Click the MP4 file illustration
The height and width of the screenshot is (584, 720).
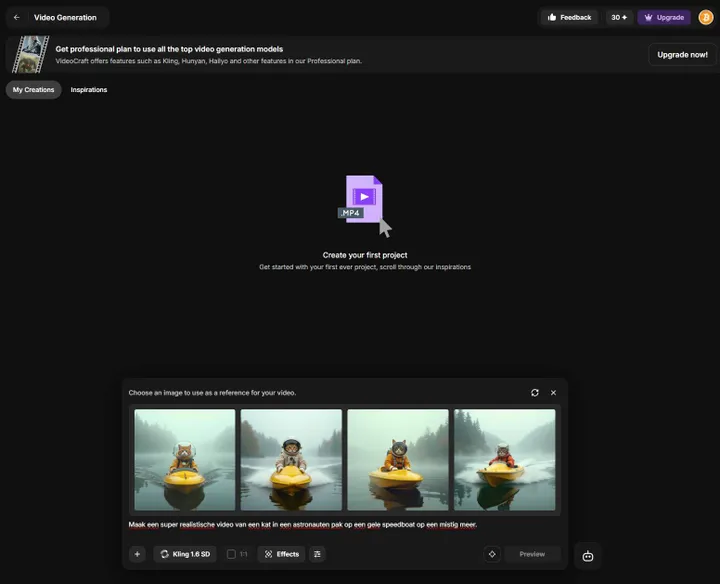pos(364,204)
